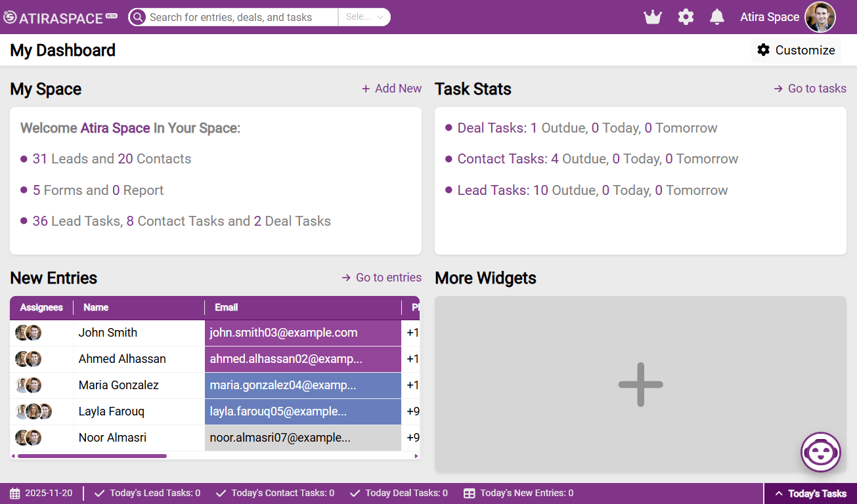Select Today Deal Tasks in status bar
Image resolution: width=857 pixels, height=504 pixels.
tap(355, 493)
